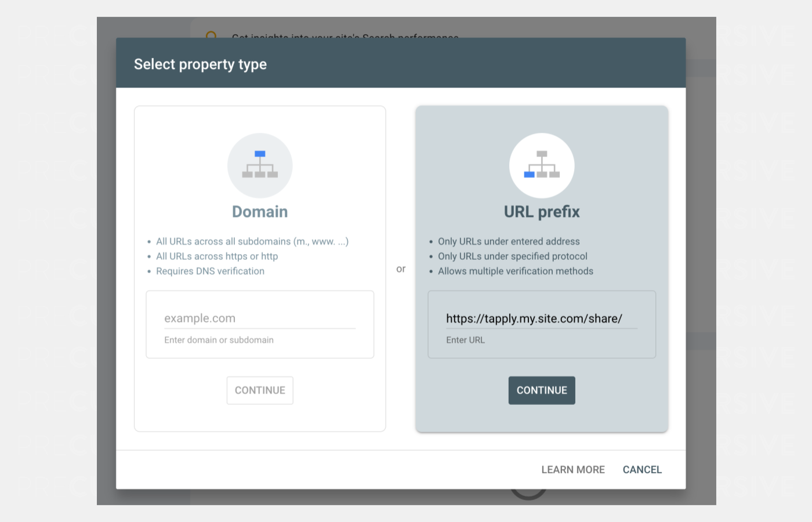Click the 'or' divider between property cards
The width and height of the screenshot is (812, 522).
(401, 268)
